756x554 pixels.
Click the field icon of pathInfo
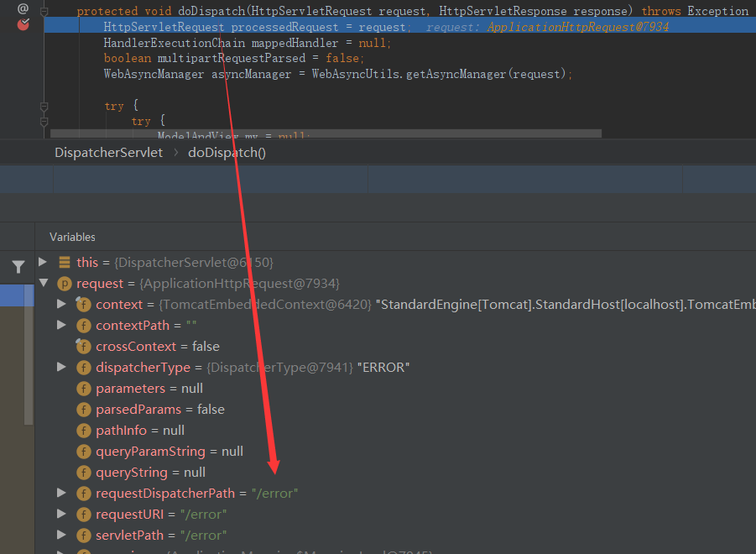pyautogui.click(x=83, y=431)
